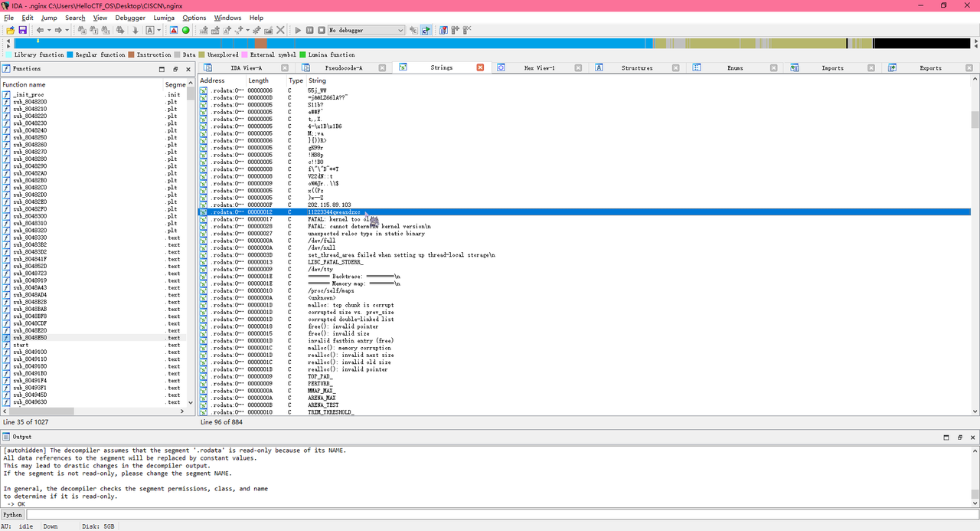Open the Lumina menu
The width and height of the screenshot is (980, 531).
click(164, 18)
